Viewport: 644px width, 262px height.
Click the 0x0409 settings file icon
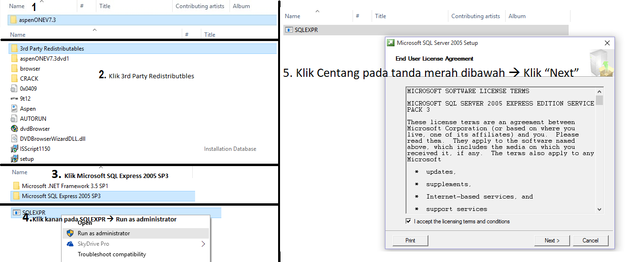coord(14,89)
